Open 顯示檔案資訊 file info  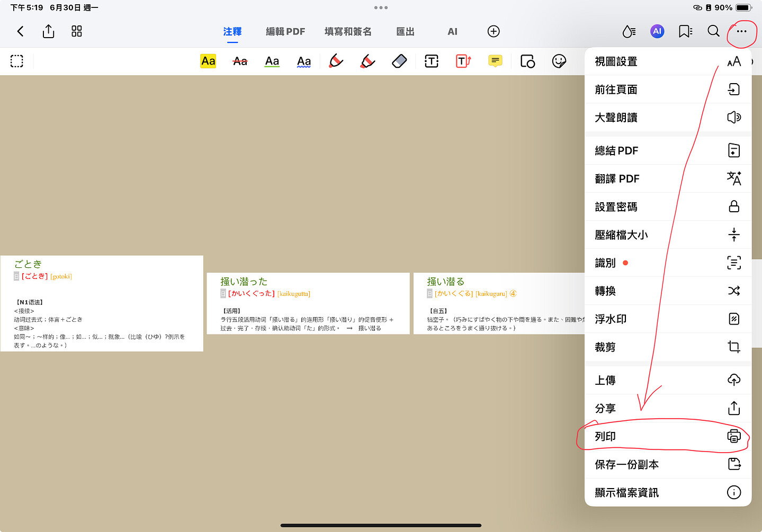[x=668, y=492]
